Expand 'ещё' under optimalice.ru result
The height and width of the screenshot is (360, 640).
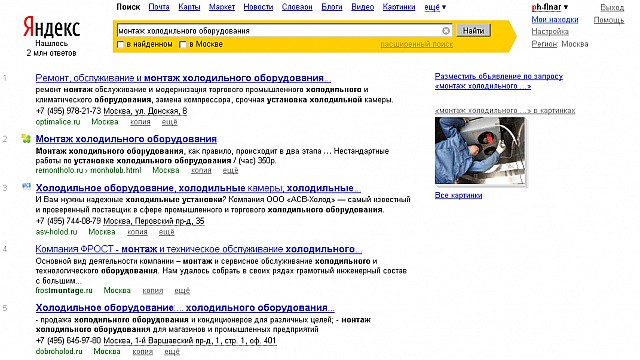[x=169, y=122]
